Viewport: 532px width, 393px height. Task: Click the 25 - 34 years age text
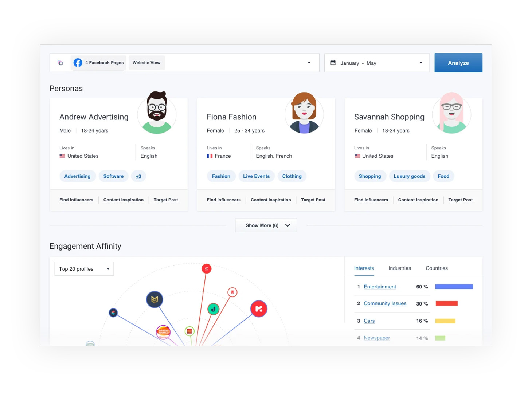pos(249,131)
